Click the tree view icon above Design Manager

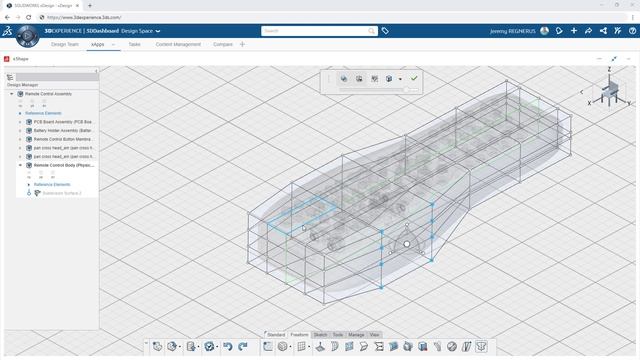point(10,77)
